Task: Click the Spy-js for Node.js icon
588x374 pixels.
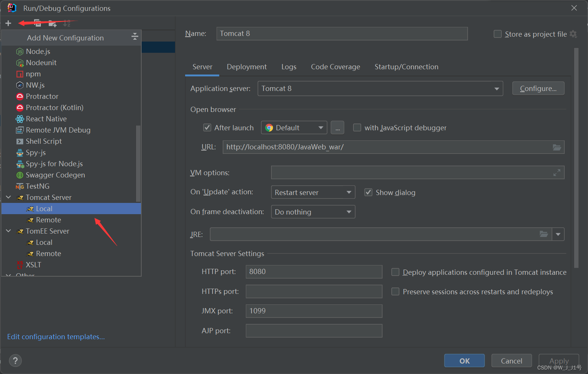Action: pyautogui.click(x=20, y=164)
